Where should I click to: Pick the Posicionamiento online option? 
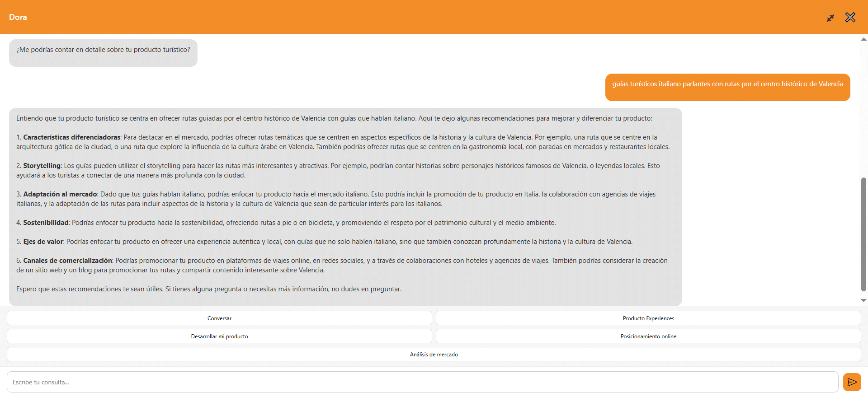click(x=648, y=336)
